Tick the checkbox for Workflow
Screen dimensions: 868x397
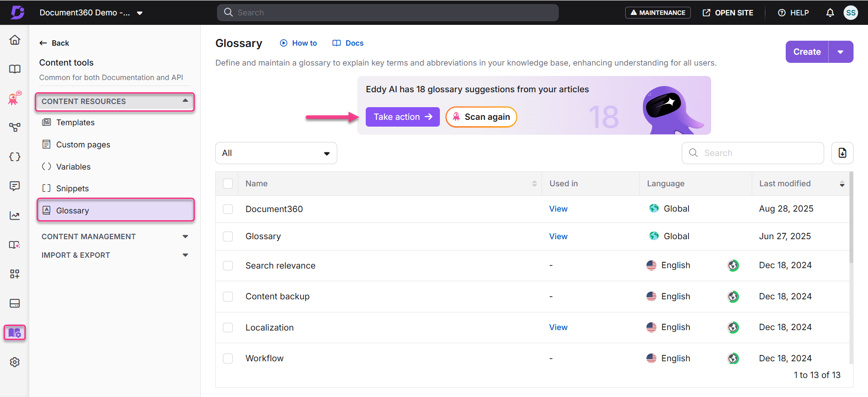pos(228,359)
